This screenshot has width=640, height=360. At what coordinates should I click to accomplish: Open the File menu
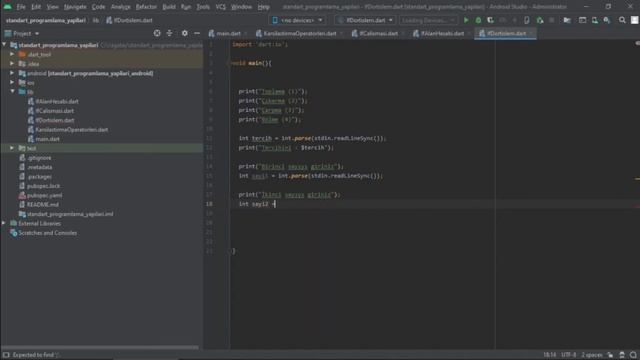pos(21,7)
